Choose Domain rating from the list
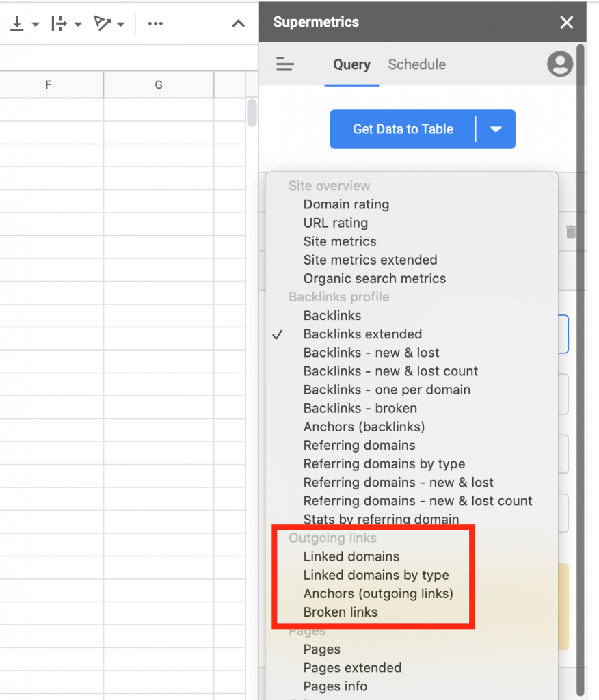The image size is (599, 700). tap(346, 204)
